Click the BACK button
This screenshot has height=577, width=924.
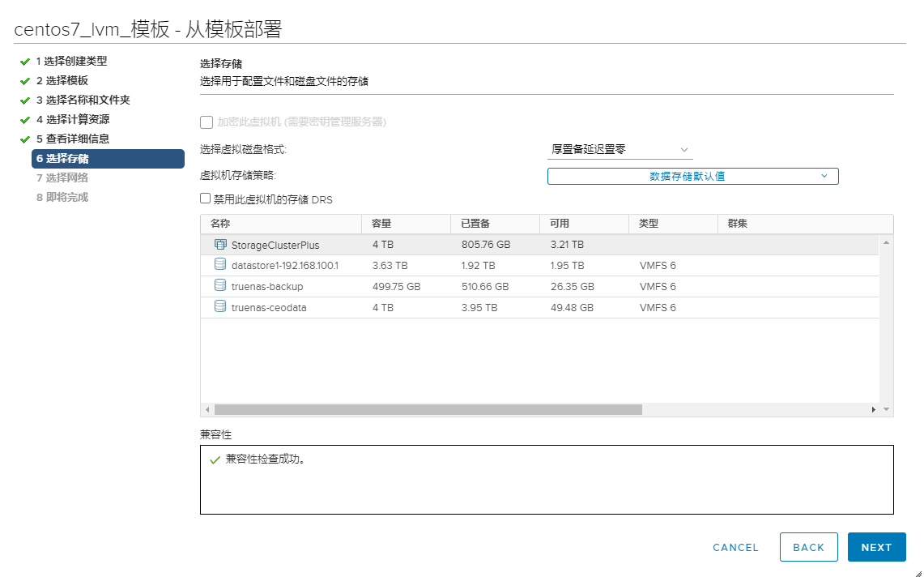click(x=808, y=547)
